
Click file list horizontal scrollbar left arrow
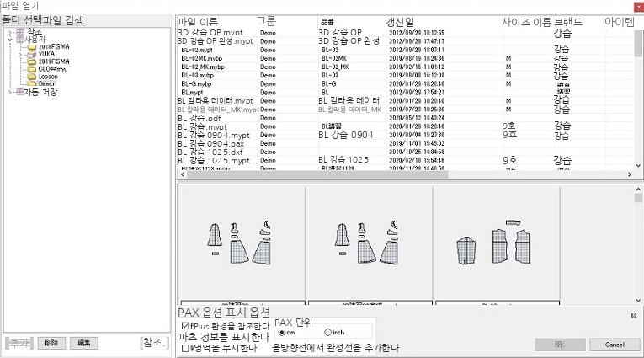(183, 174)
